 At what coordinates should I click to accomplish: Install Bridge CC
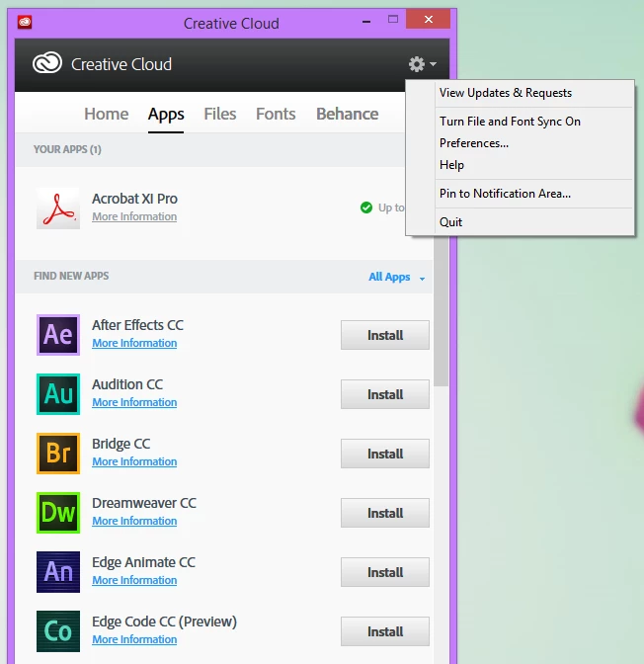(385, 454)
